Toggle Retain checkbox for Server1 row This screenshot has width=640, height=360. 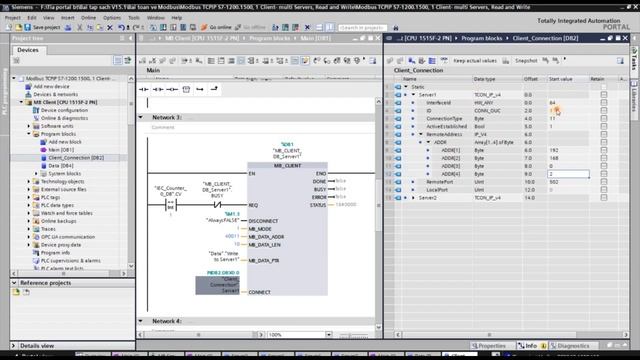click(x=604, y=95)
